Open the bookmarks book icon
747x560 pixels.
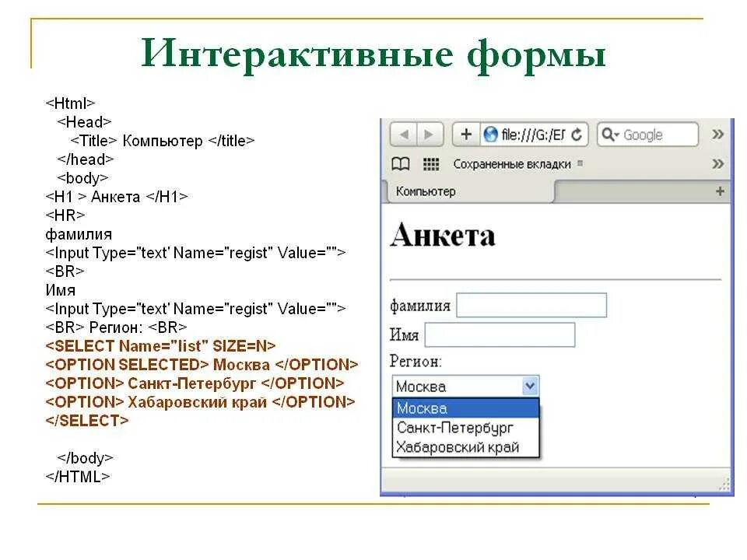tap(401, 164)
